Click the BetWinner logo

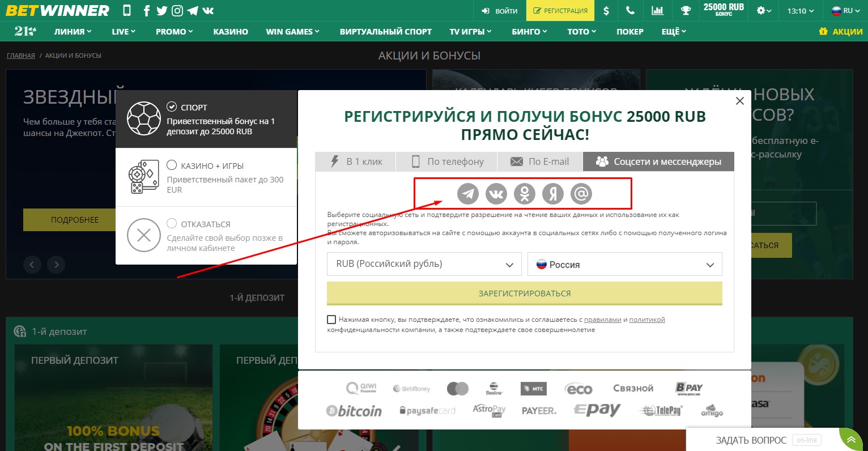point(57,10)
